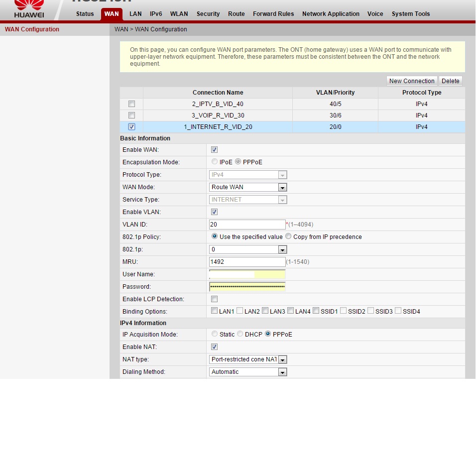The width and height of the screenshot is (476, 466).
Task: Uncheck the Enable WAN checkbox
Action: pyautogui.click(x=214, y=150)
